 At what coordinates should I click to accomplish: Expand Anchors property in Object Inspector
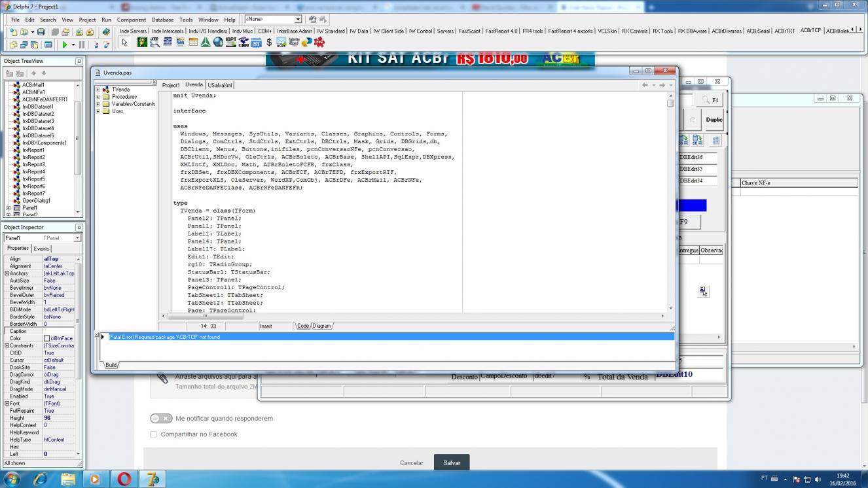click(7, 273)
